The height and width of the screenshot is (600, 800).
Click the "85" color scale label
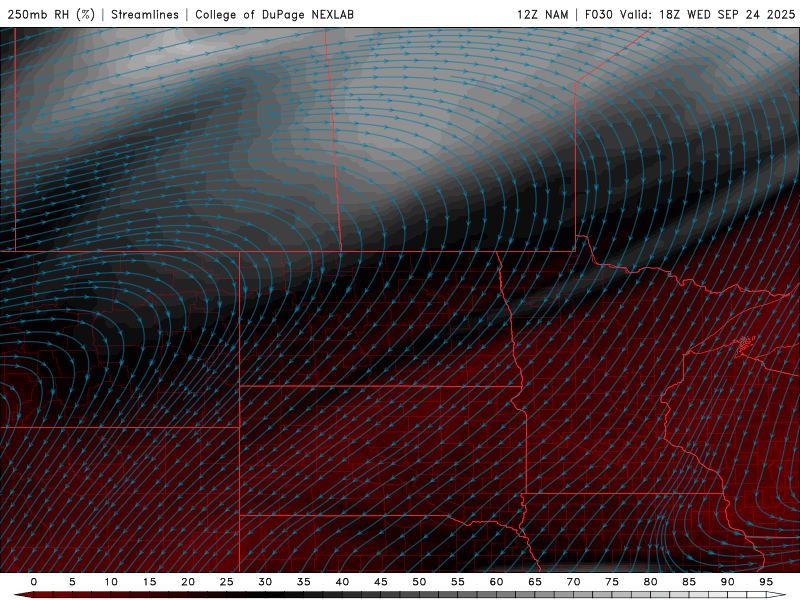(689, 582)
